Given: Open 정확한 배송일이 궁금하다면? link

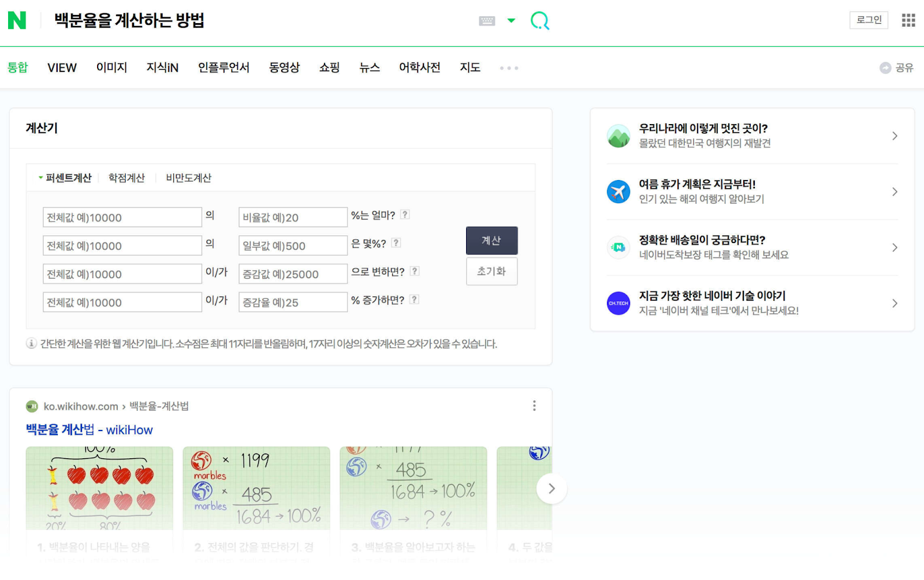Looking at the screenshot, I should [x=702, y=240].
